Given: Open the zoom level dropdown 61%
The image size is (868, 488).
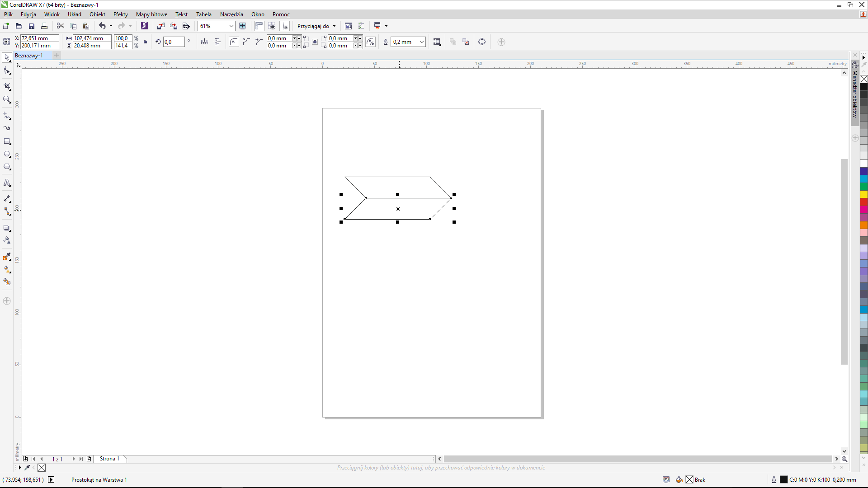Looking at the screenshot, I should pyautogui.click(x=231, y=26).
